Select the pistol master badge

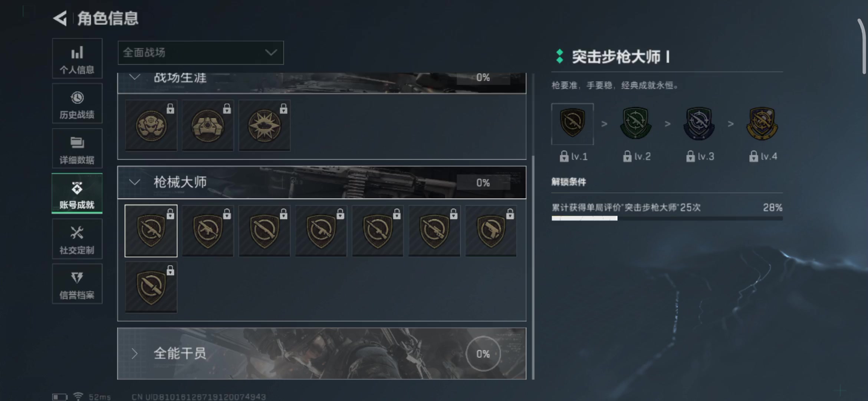(491, 231)
